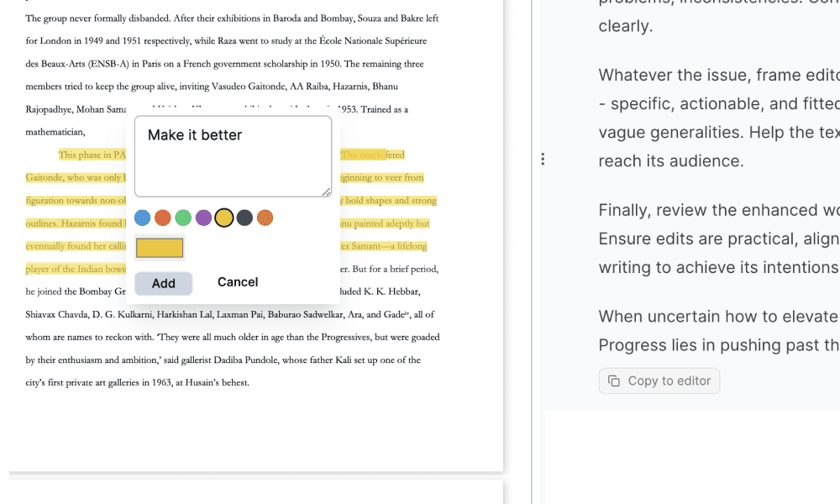Choose the solid orange highlight color
Screen dimensions: 840x504
click(x=163, y=218)
